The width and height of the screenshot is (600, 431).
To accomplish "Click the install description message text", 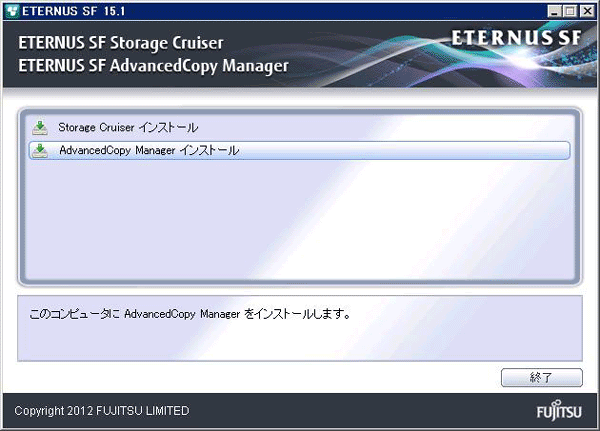I will 190,314.
